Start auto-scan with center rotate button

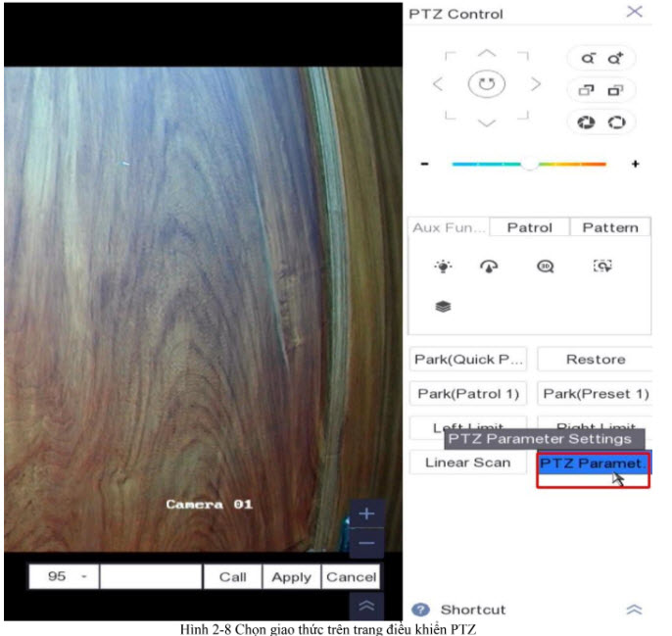[x=487, y=84]
